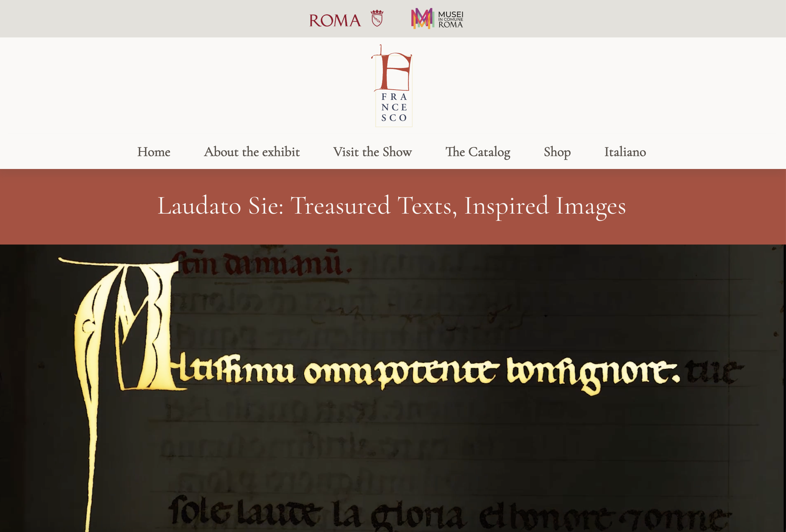
Task: Open the Musei in Comune Roma logo
Action: coord(437,19)
